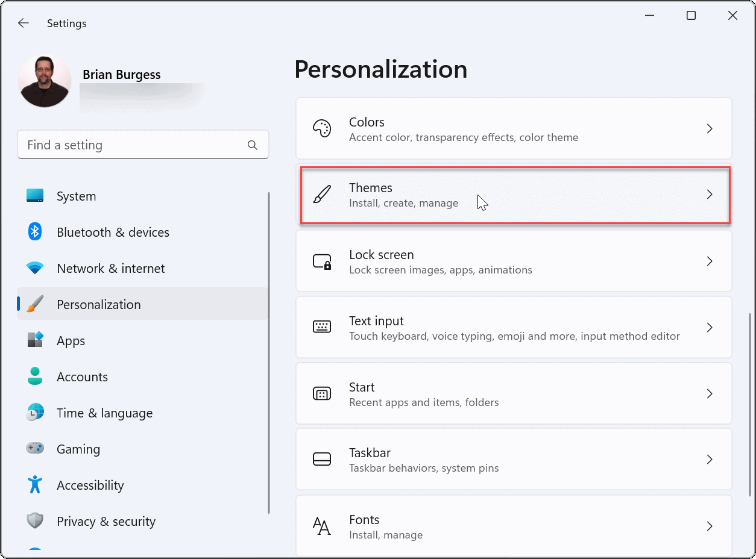Expand the Themes settings page

[710, 195]
